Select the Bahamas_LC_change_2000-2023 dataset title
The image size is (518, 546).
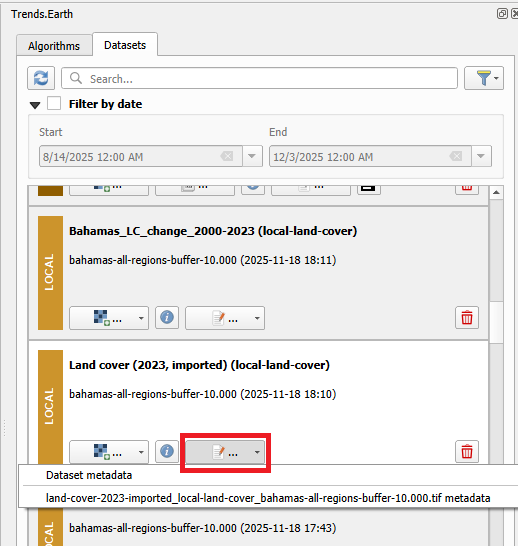pyautogui.click(x=213, y=231)
